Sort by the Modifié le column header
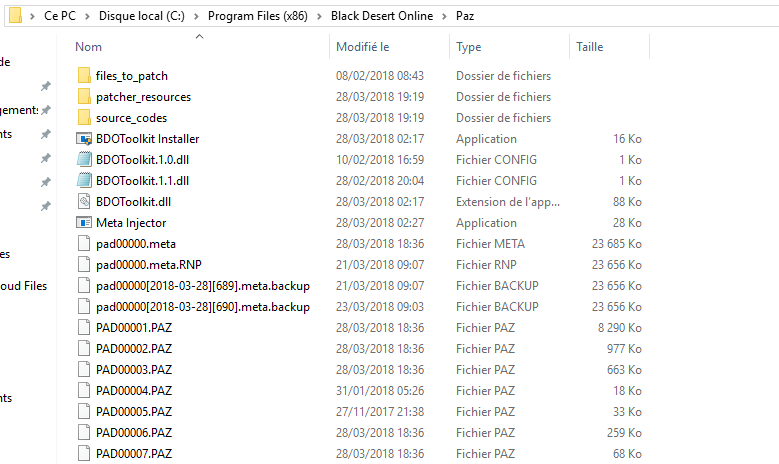Screen dimensions: 779x464 click(x=362, y=47)
